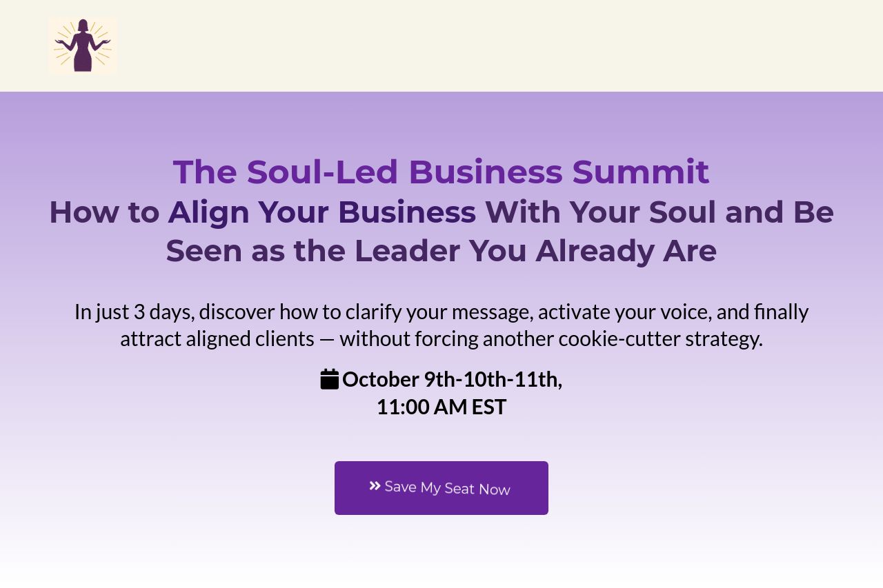Click the calendar icon beside October dates
Image resolution: width=883 pixels, height=588 pixels.
tap(330, 379)
